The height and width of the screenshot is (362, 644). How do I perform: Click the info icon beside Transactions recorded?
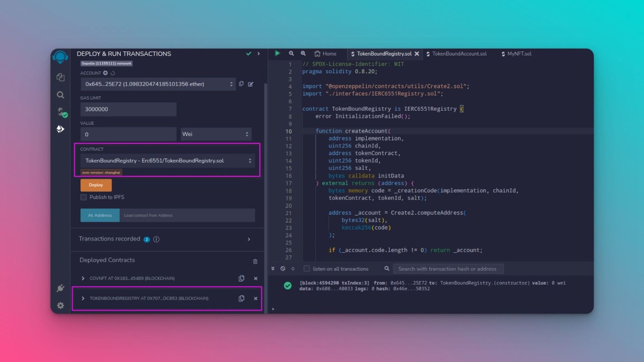click(x=156, y=239)
